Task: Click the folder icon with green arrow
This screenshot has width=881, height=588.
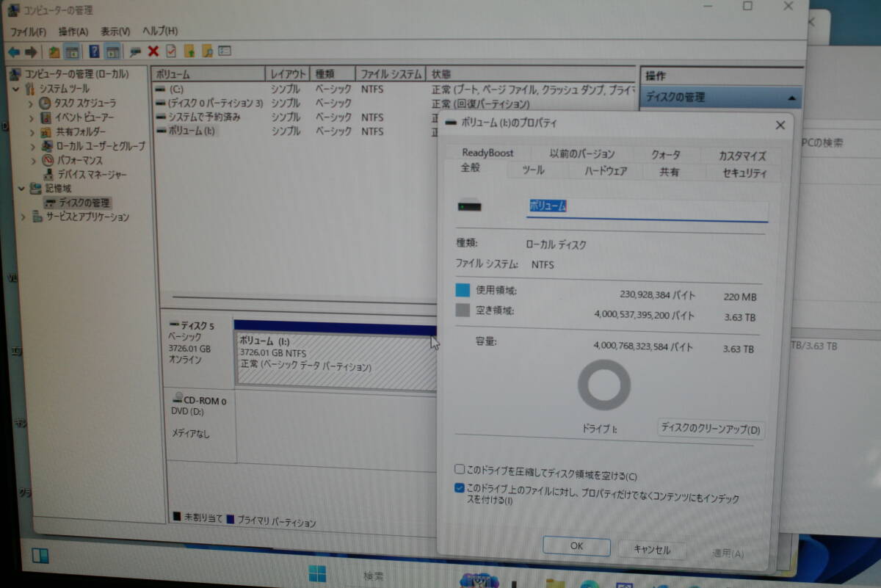Action: [189, 51]
